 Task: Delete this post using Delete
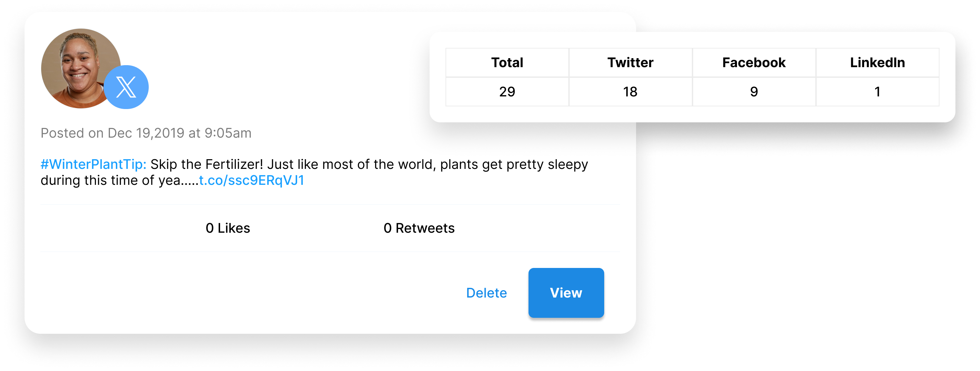click(486, 293)
